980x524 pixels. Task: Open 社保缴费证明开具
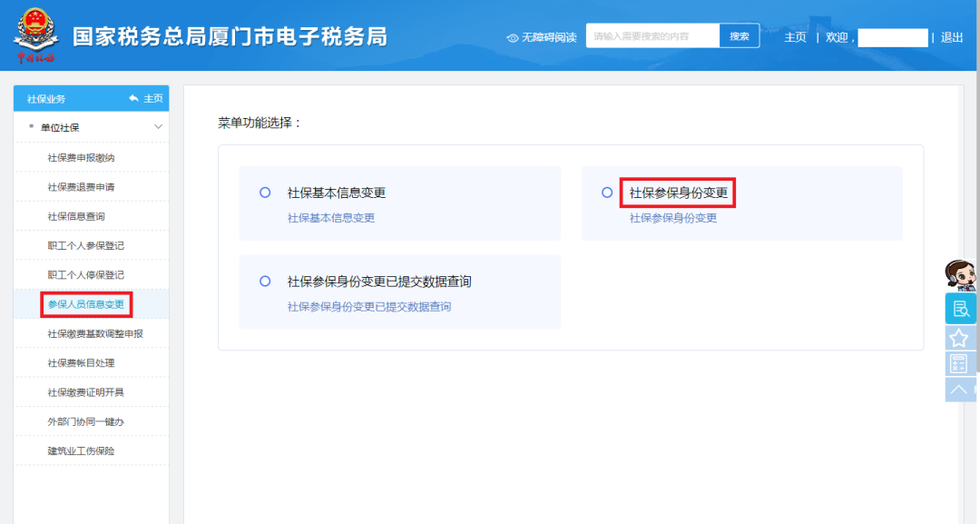[x=85, y=392]
